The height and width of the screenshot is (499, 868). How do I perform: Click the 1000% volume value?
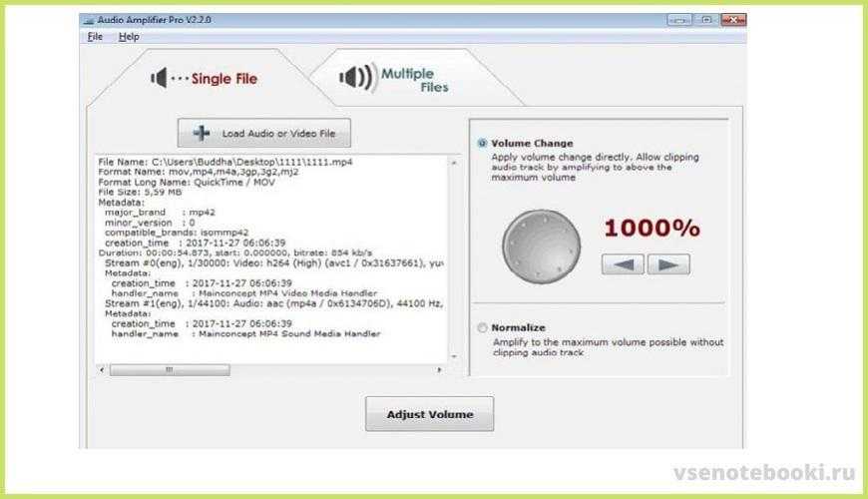(652, 229)
